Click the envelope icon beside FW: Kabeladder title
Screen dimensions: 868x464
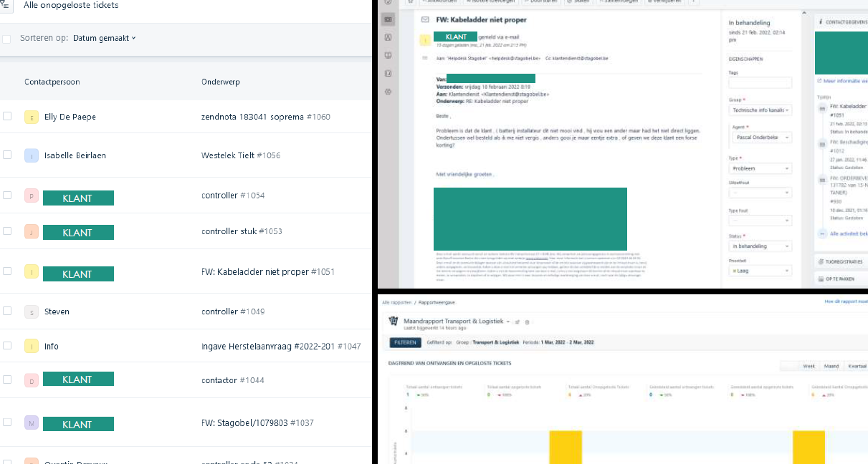426,19
